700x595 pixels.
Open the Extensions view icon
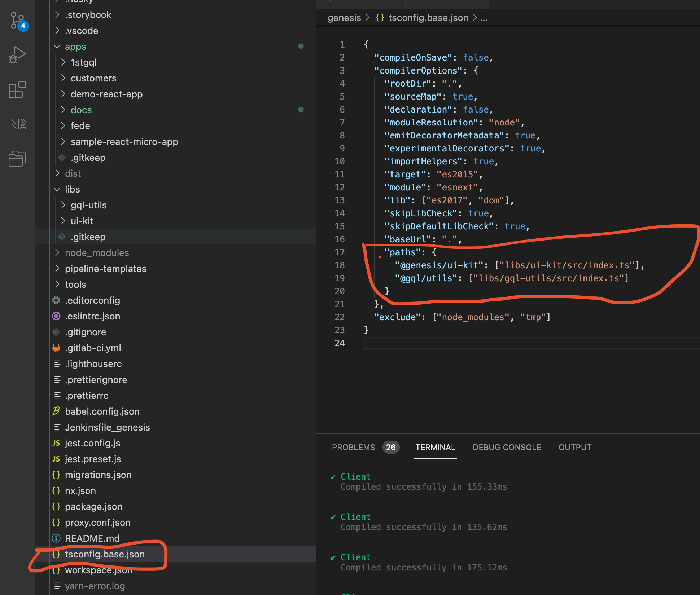pyautogui.click(x=17, y=89)
